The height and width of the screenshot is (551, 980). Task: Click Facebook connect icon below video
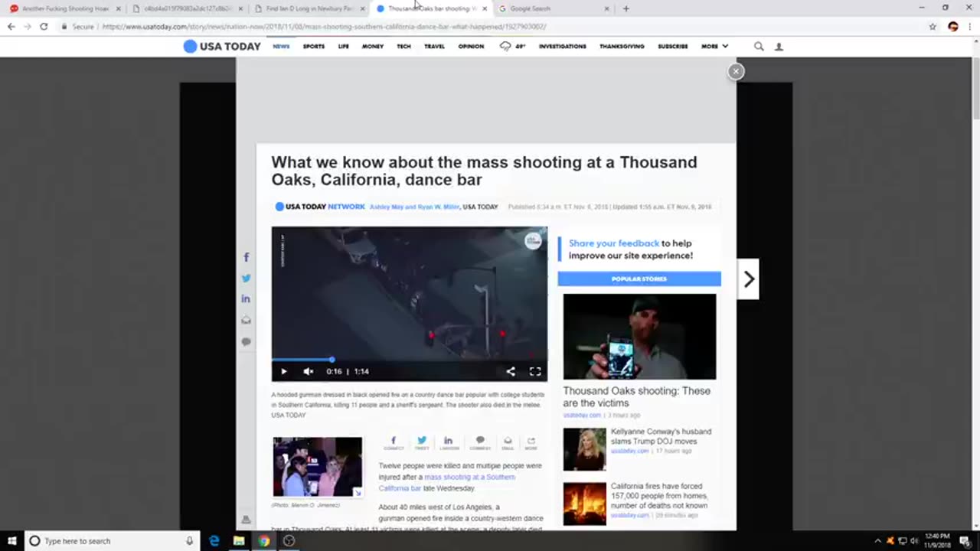[394, 443]
